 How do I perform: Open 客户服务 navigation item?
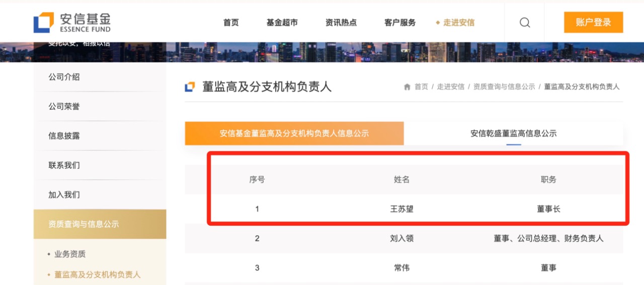[x=400, y=23]
